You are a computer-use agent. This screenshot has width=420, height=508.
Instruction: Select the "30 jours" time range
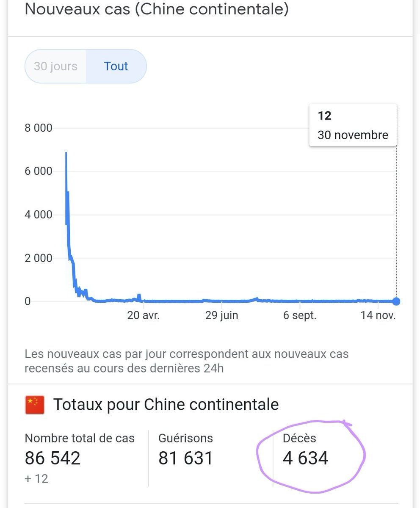tap(55, 66)
